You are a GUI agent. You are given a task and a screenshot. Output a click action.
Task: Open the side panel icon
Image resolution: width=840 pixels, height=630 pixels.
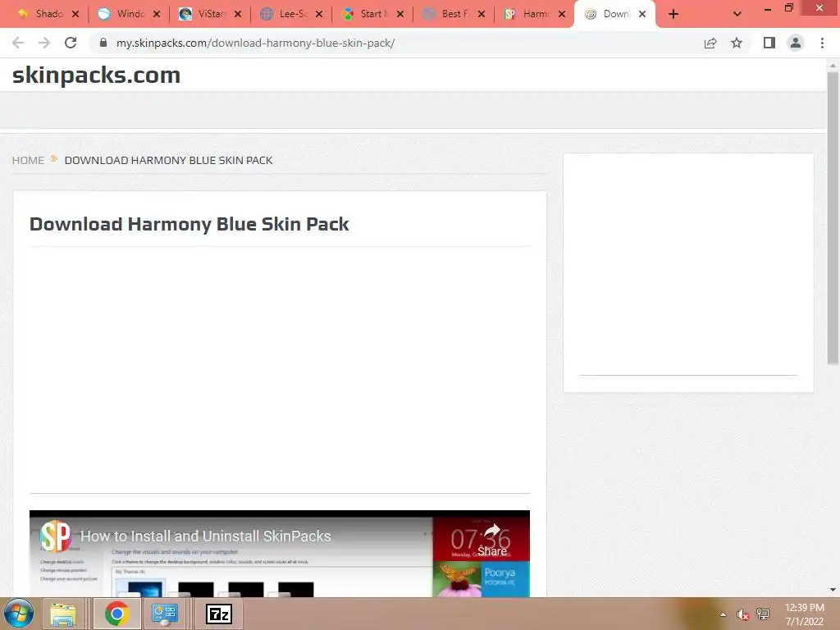(769, 43)
